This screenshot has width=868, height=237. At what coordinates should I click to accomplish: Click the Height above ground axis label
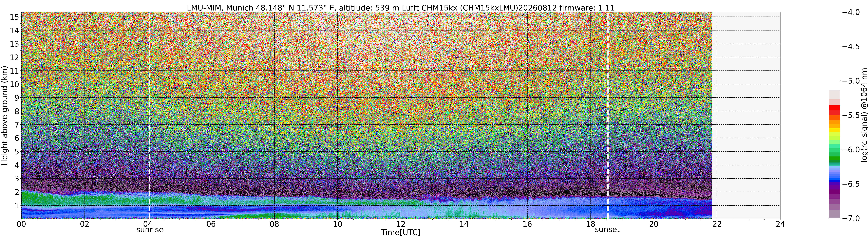coord(4,115)
